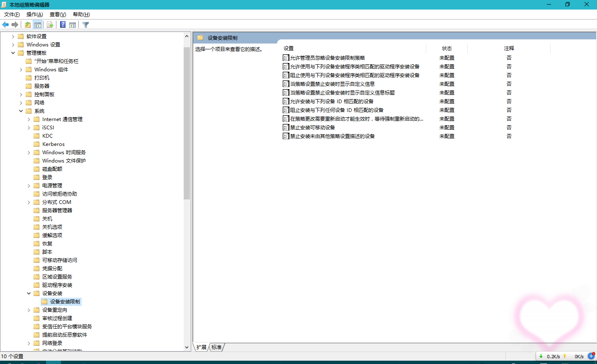The image size is (597, 364).
Task: Click the blue Back arrow in toolbar
Action: pos(5,25)
